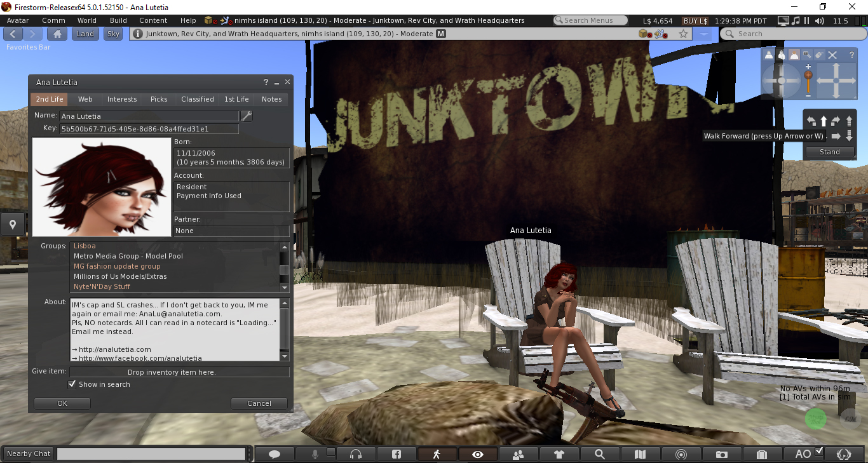Toggle the master volume speaker icon
The width and height of the screenshot is (868, 463).
[x=820, y=21]
